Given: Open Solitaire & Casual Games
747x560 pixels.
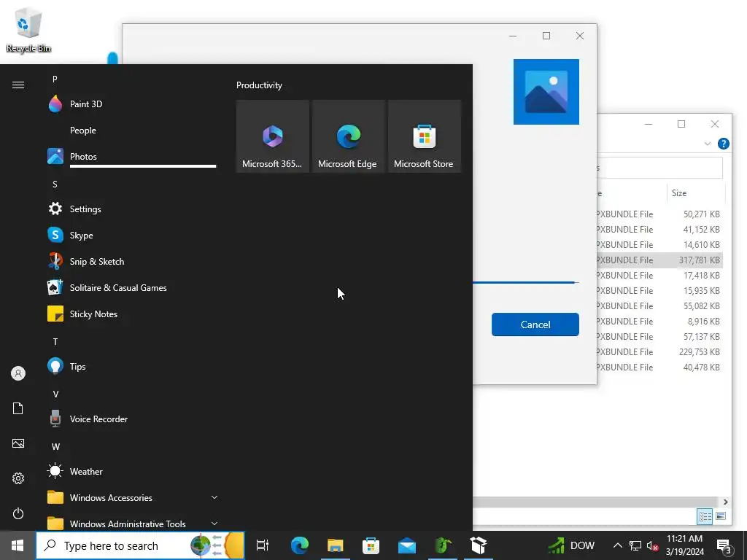Looking at the screenshot, I should tap(131, 287).
